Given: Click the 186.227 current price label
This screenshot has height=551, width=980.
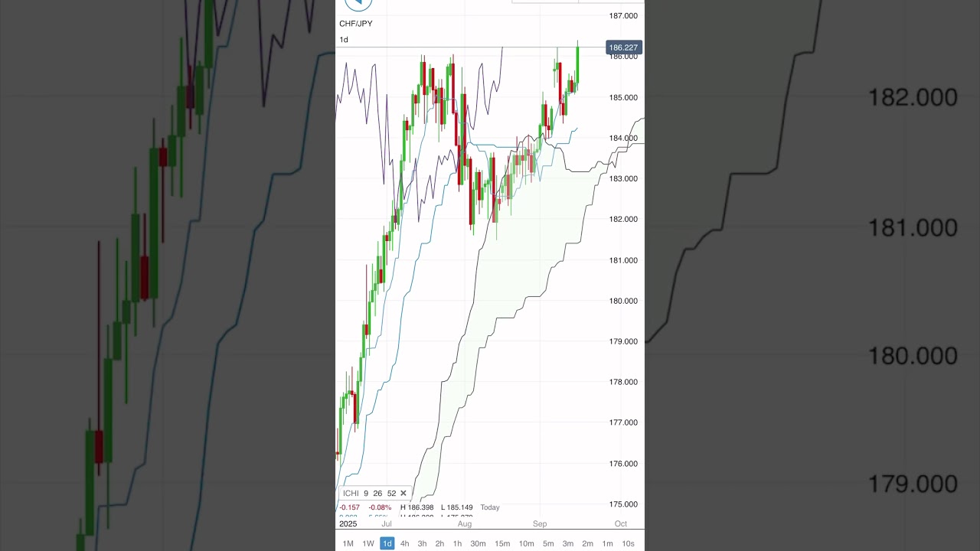Looking at the screenshot, I should pyautogui.click(x=623, y=47).
